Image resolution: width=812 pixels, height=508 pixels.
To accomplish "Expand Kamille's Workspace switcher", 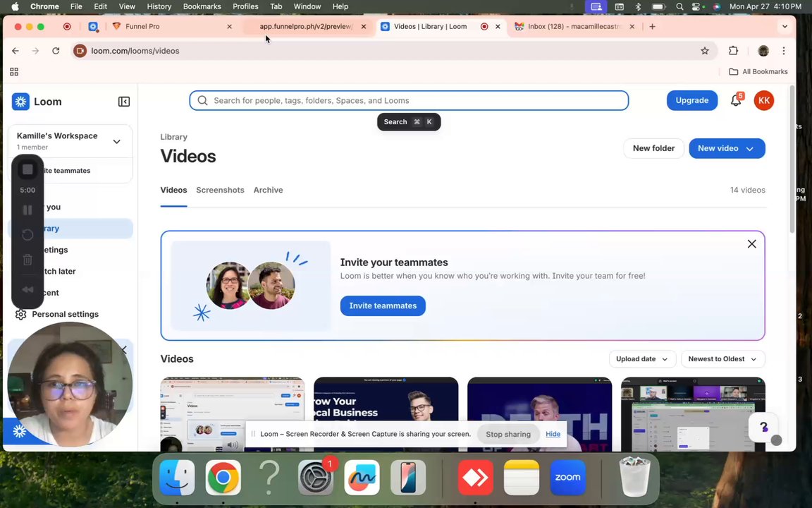I will (70, 141).
